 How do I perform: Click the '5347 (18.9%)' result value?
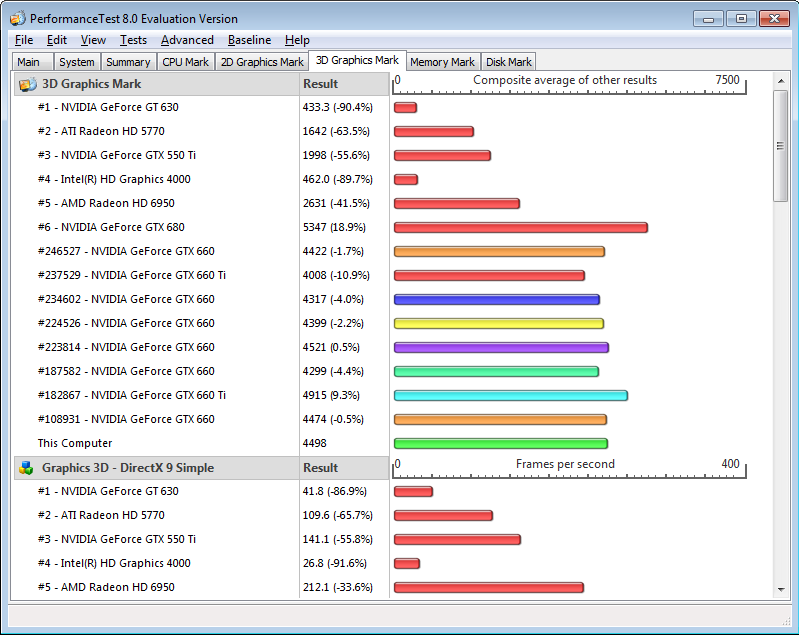[334, 227]
